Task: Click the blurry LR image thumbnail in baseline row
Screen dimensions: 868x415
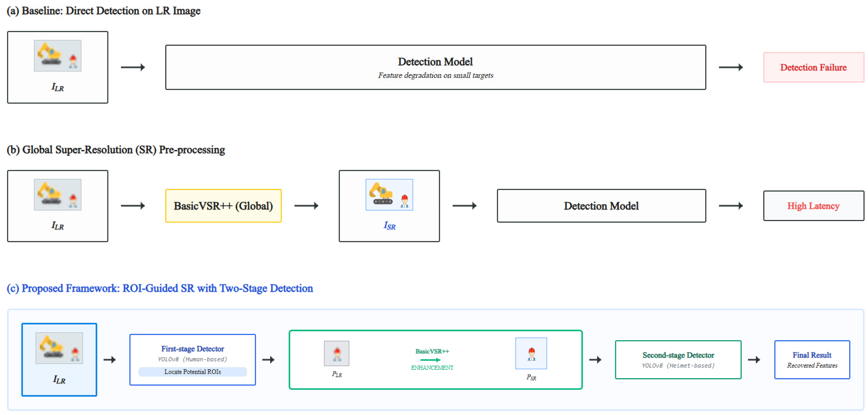Action: click(58, 55)
